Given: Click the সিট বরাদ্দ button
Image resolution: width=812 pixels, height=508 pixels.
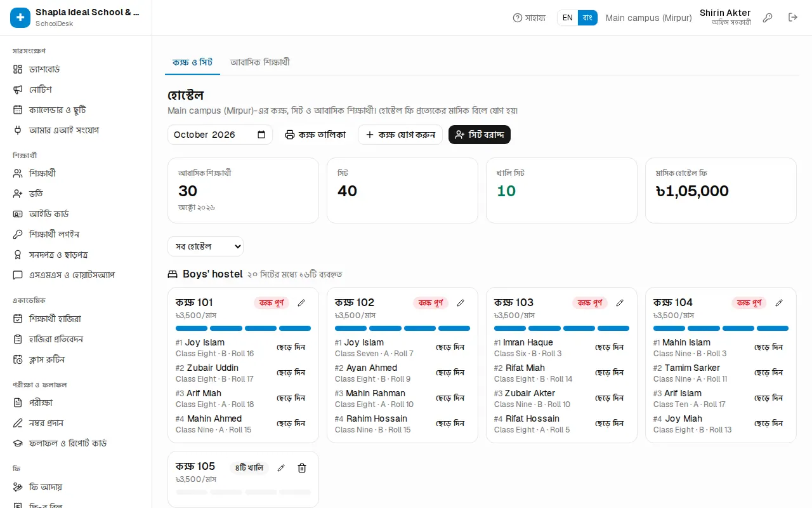Looking at the screenshot, I should coord(480,135).
